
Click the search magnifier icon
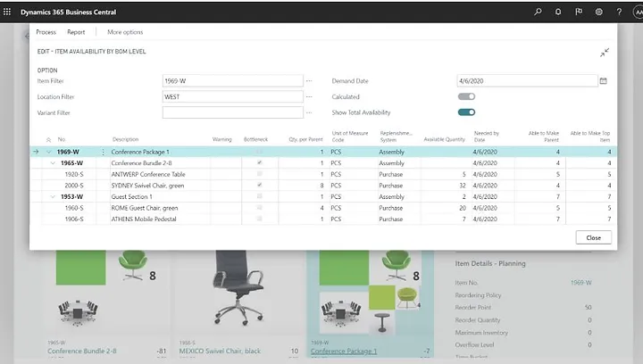point(538,12)
